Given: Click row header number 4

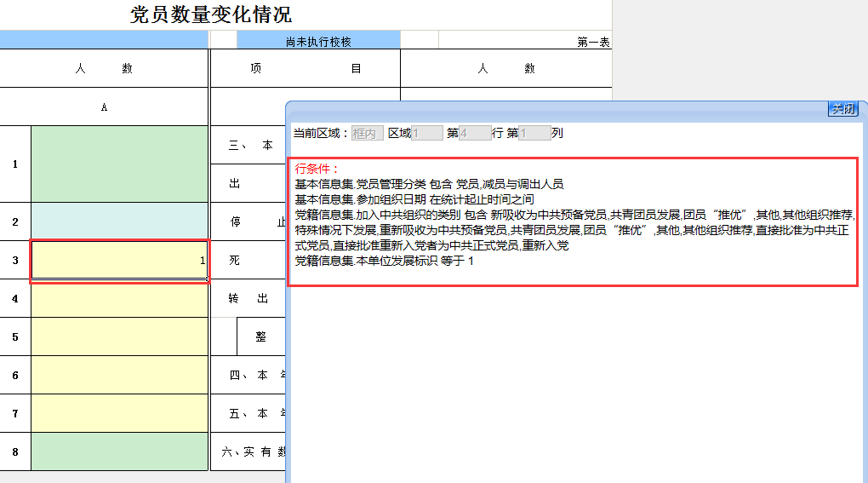Looking at the screenshot, I should click(x=15, y=298).
